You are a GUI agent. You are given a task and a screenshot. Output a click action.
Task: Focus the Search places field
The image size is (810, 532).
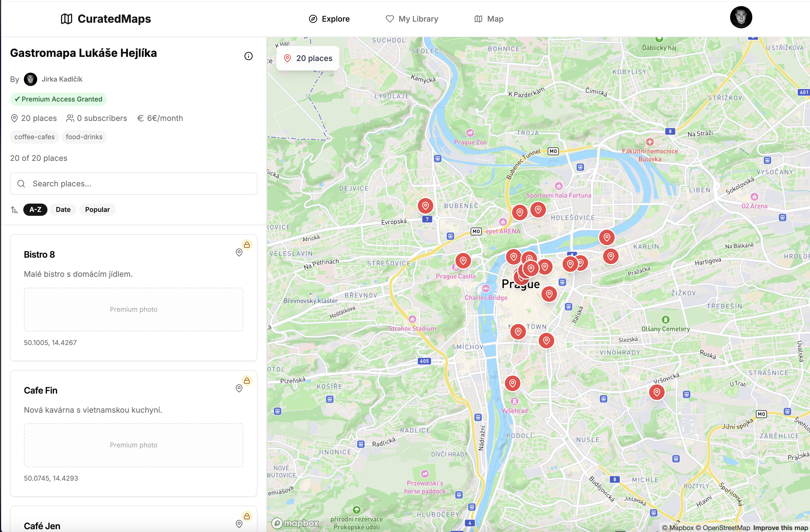click(x=134, y=184)
